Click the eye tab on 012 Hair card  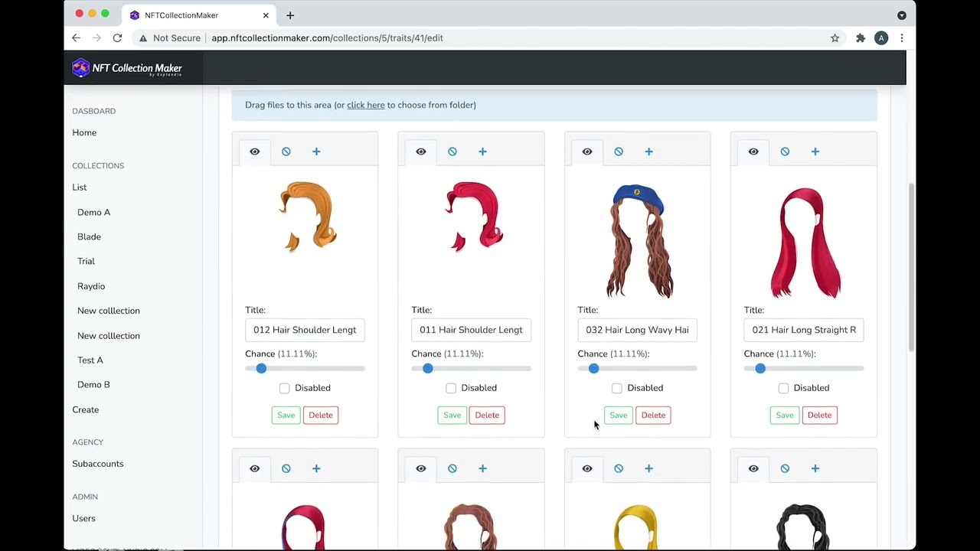(255, 152)
